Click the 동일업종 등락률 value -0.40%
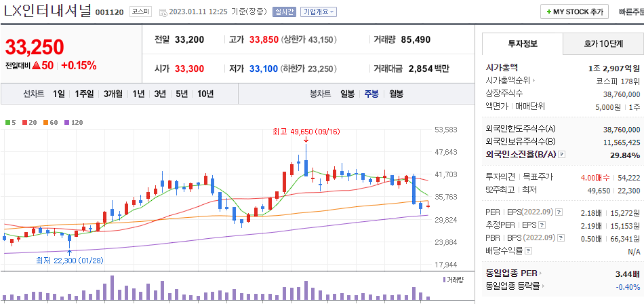The image size is (644, 304). click(628, 286)
